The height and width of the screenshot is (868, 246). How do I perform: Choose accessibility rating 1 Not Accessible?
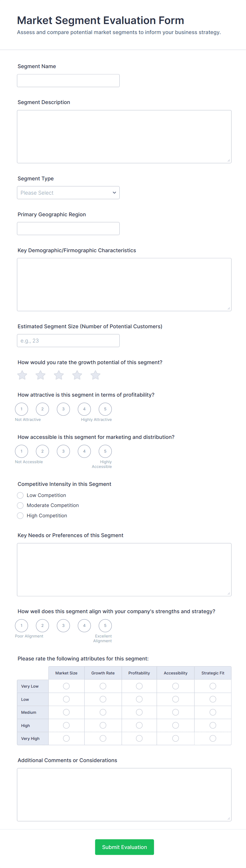(22, 451)
